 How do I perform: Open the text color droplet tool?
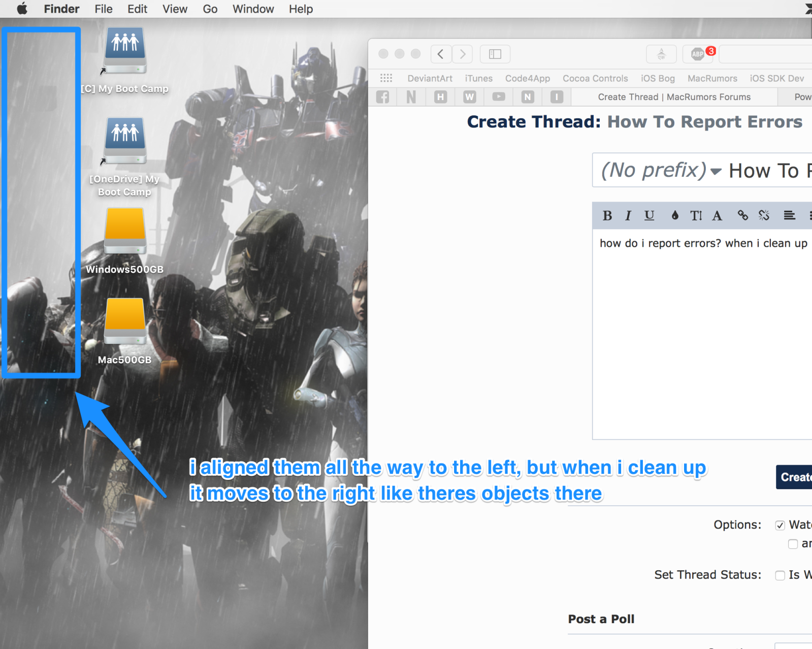(675, 216)
